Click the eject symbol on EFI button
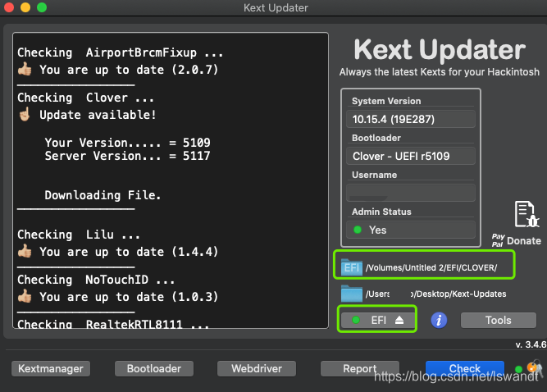547x392 pixels. (399, 320)
